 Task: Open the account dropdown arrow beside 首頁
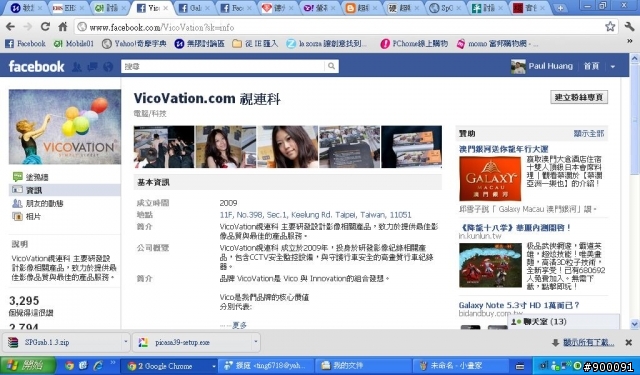[613, 67]
